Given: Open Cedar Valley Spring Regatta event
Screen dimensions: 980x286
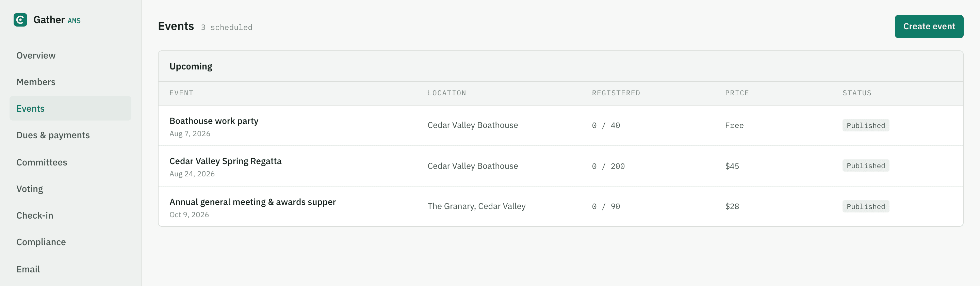Looking at the screenshot, I should click(225, 161).
